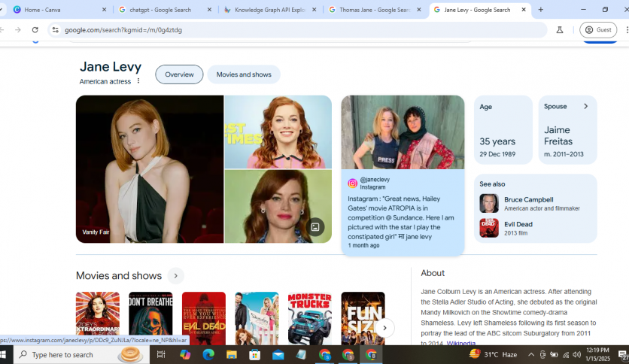
Task: Open the Bruce Campbell See also entry
Action: pos(536,204)
